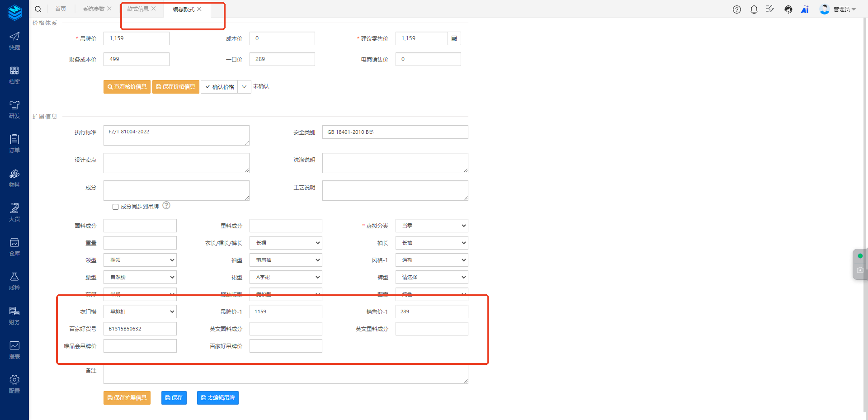Switch to the 系统参数 tab
This screenshot has width=868, height=420.
coord(93,9)
